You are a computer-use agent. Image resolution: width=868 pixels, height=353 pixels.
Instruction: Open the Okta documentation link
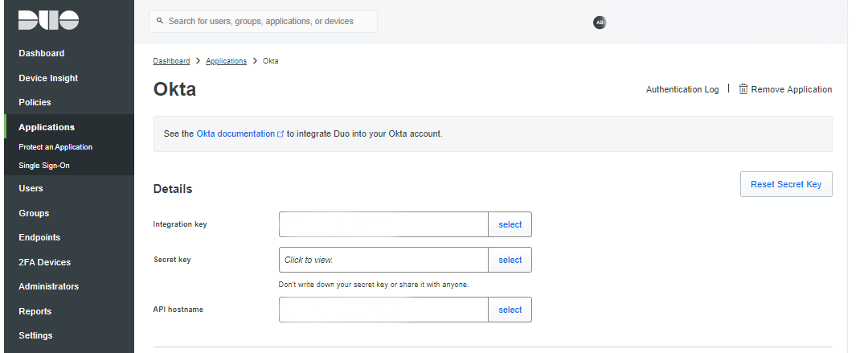click(x=235, y=133)
